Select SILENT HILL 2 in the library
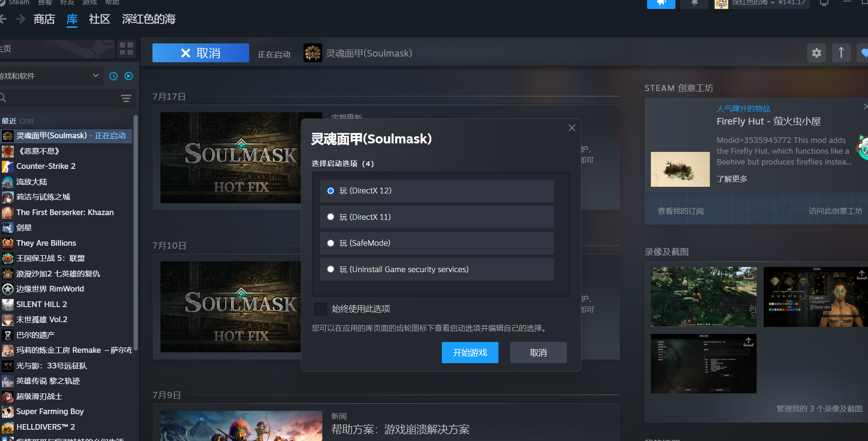 [x=66, y=305]
